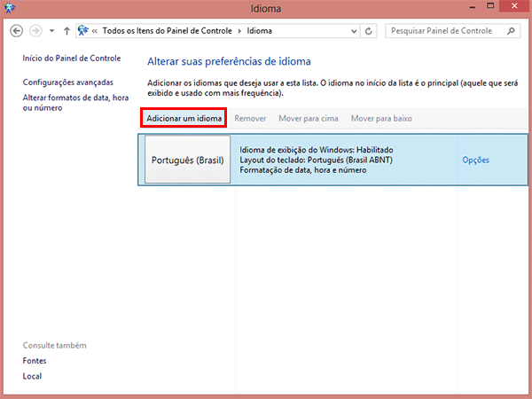Refresh the Idioma page
The width and height of the screenshot is (532, 399).
point(369,31)
